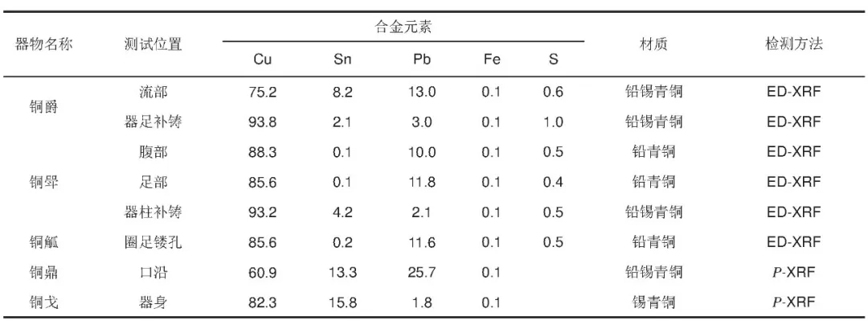Click the Sn column header
868x321 pixels.
342,60
